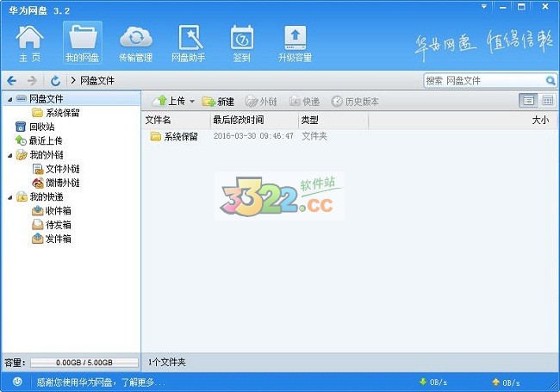Open the 上传 dropdown arrow

coord(192,102)
